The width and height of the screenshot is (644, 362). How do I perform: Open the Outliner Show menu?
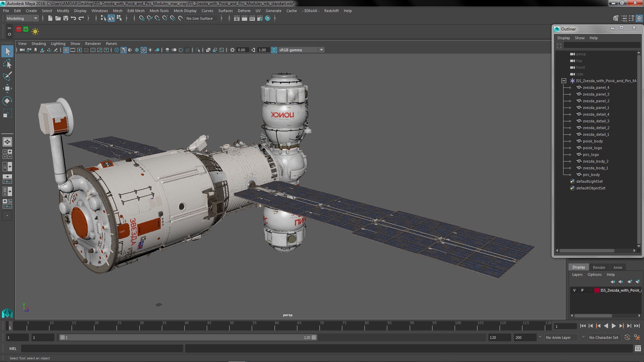pos(580,38)
